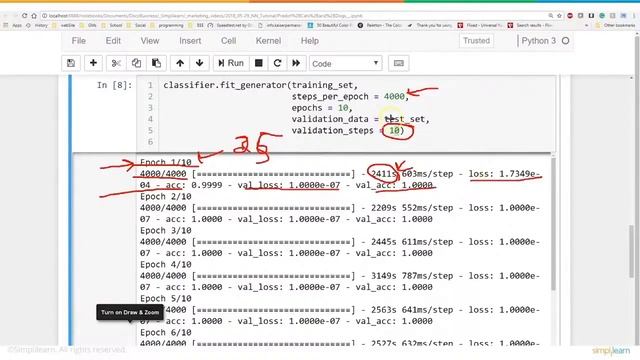
Task: Open the zoom magnifier in address bar
Action: (x=551, y=16)
